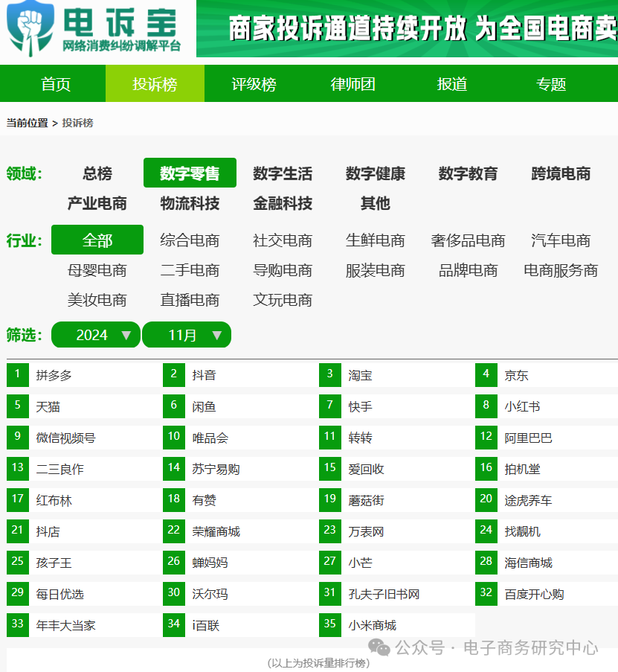The image size is (618, 672).
Task: Click the WeChat icon beside 电子商务研究中心
Action: click(x=381, y=648)
